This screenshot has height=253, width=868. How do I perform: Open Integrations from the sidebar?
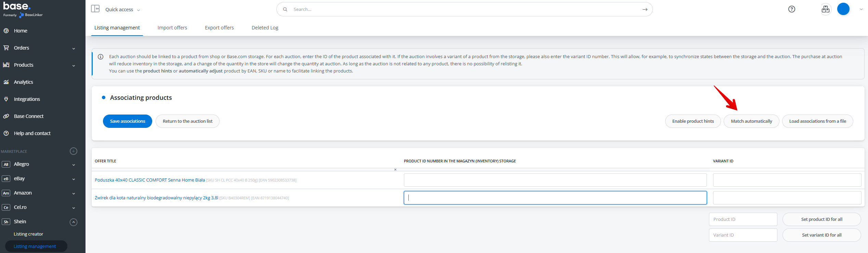pos(27,99)
